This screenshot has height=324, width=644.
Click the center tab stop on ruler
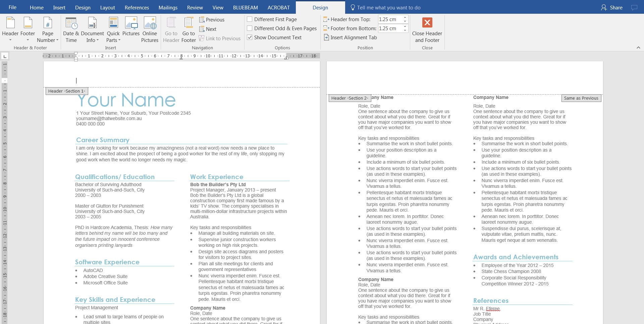[181, 58]
